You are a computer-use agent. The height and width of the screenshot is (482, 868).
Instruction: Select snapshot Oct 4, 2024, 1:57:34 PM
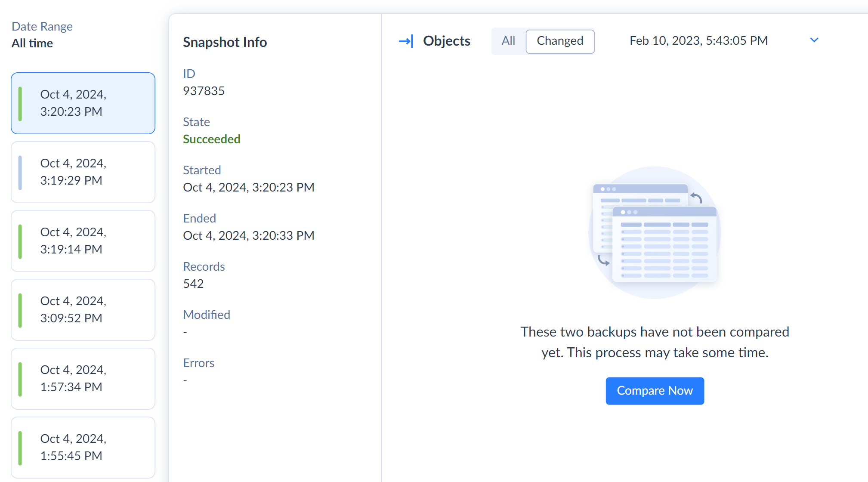pyautogui.click(x=83, y=379)
